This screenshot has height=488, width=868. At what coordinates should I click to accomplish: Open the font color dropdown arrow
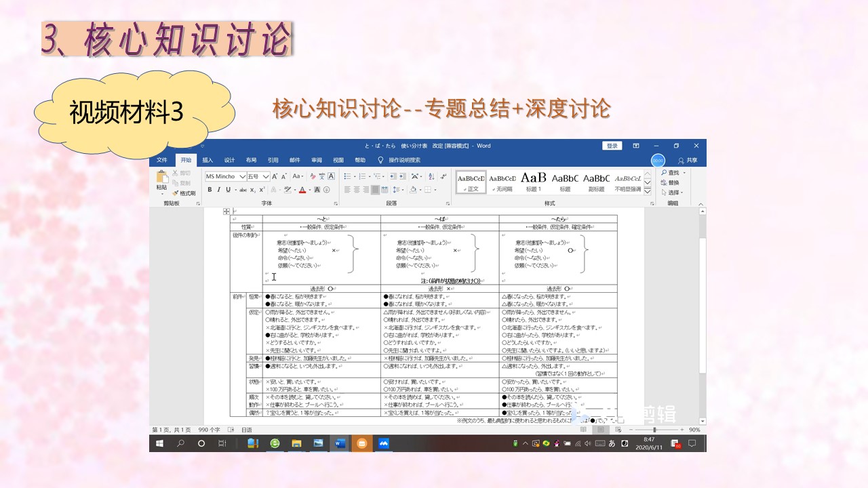309,190
